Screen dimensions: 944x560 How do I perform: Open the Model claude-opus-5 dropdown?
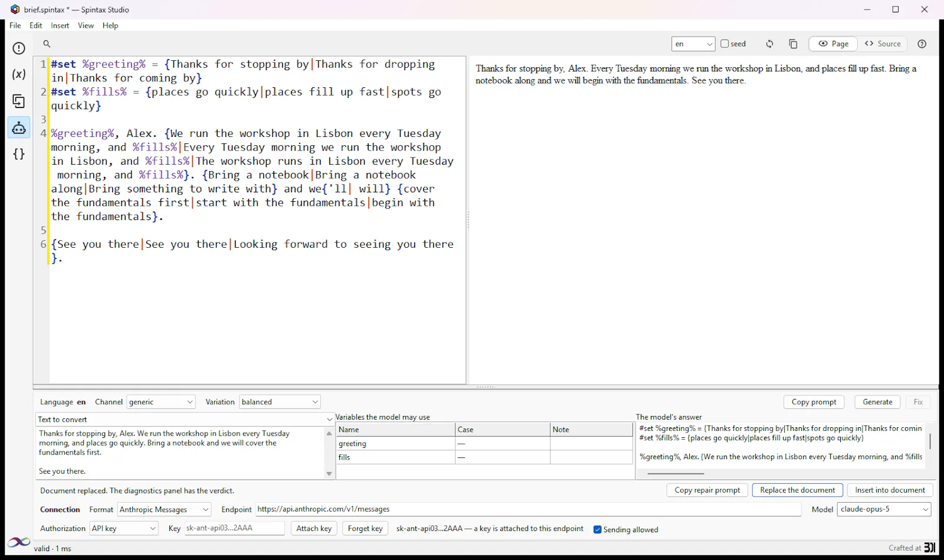pyautogui.click(x=884, y=509)
